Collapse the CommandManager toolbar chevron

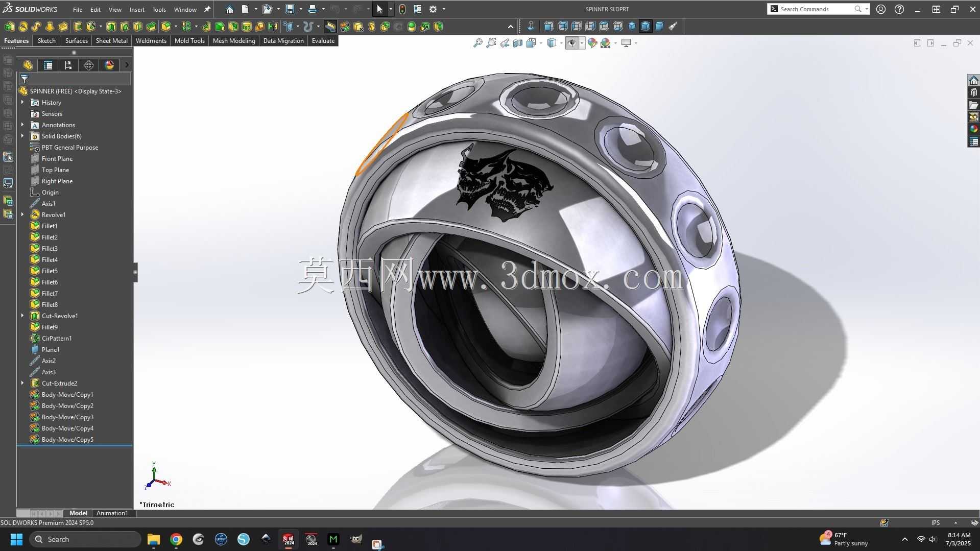coord(510,27)
